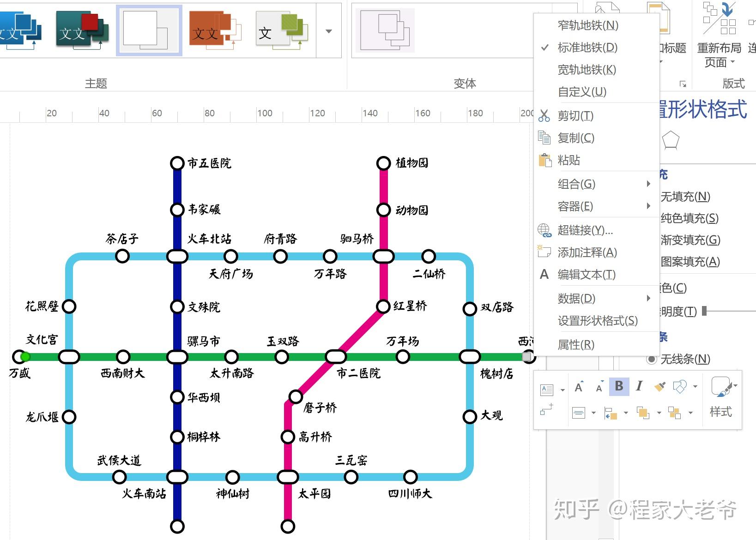
Task: Expand the 组合 submenu
Action: [x=577, y=184]
